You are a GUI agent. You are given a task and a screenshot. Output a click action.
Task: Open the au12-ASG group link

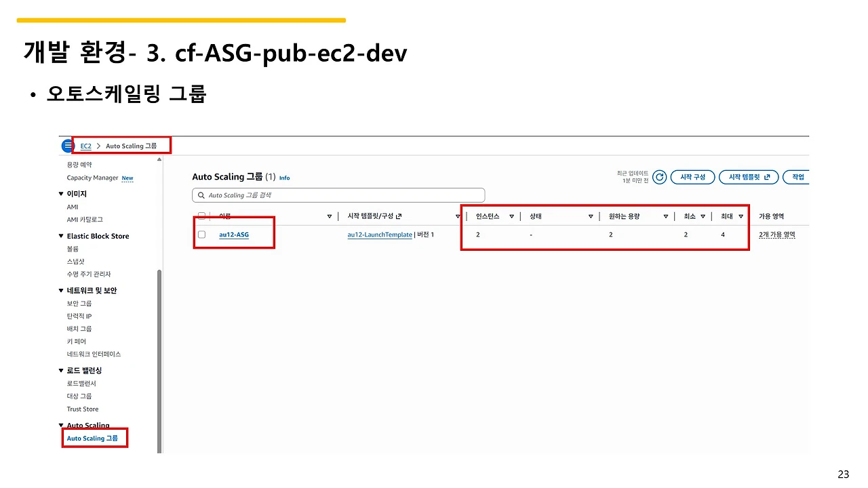click(x=234, y=235)
